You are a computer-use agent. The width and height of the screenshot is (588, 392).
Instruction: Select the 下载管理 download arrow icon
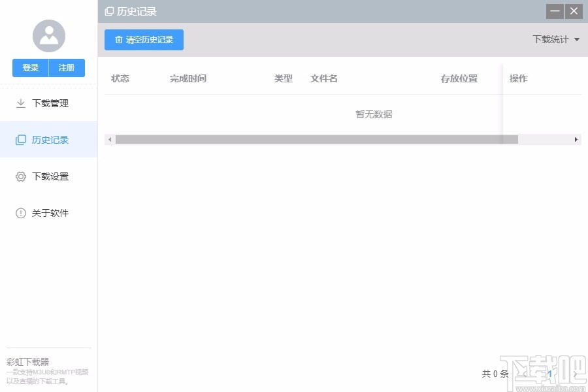20,103
